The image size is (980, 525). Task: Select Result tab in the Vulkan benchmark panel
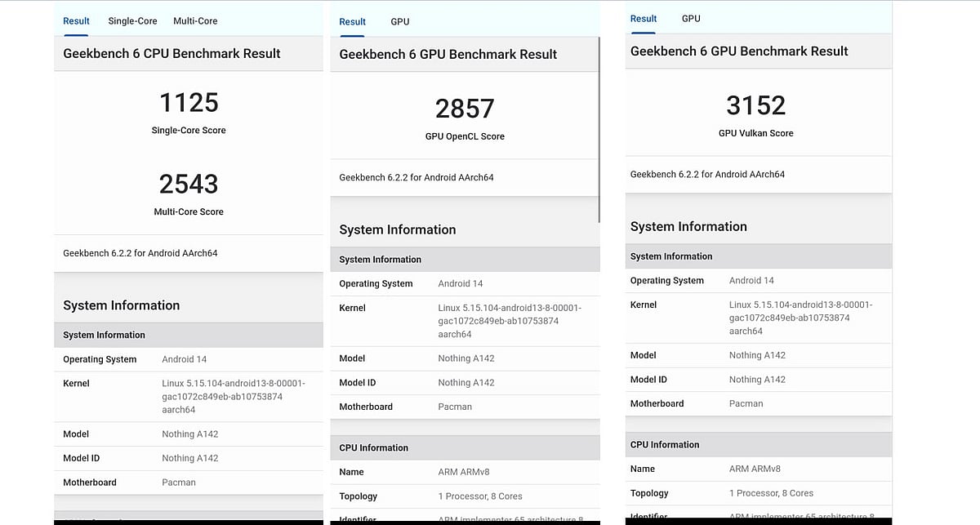pos(644,19)
